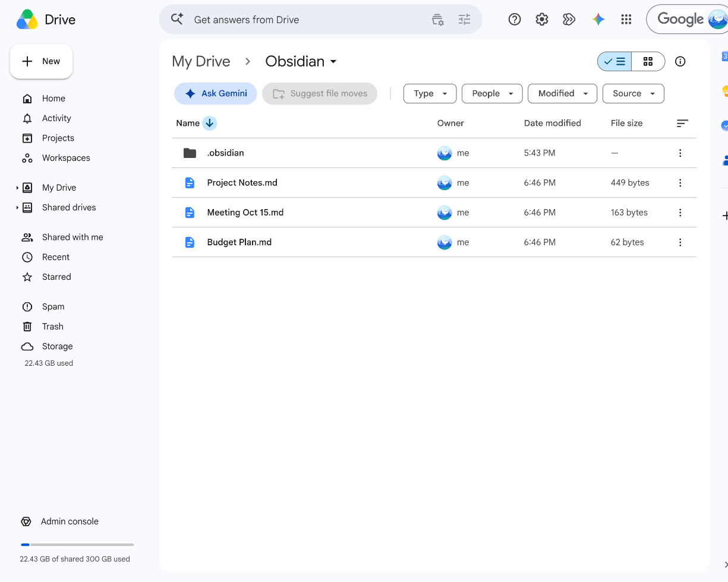Open Spam in sidebar
This screenshot has width=728, height=582.
pos(53,306)
